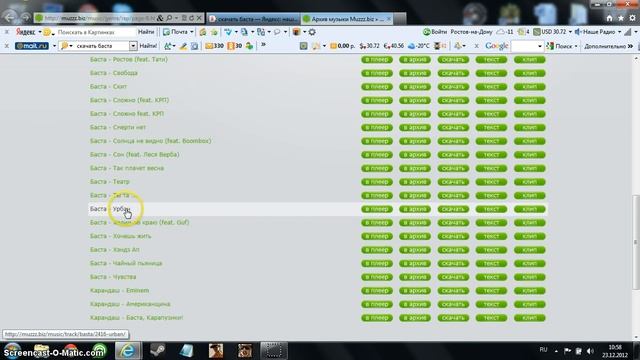Click the Войти login button on Yandex bar
Image resolution: width=640 pixels, height=360 pixels.
pyautogui.click(x=435, y=32)
